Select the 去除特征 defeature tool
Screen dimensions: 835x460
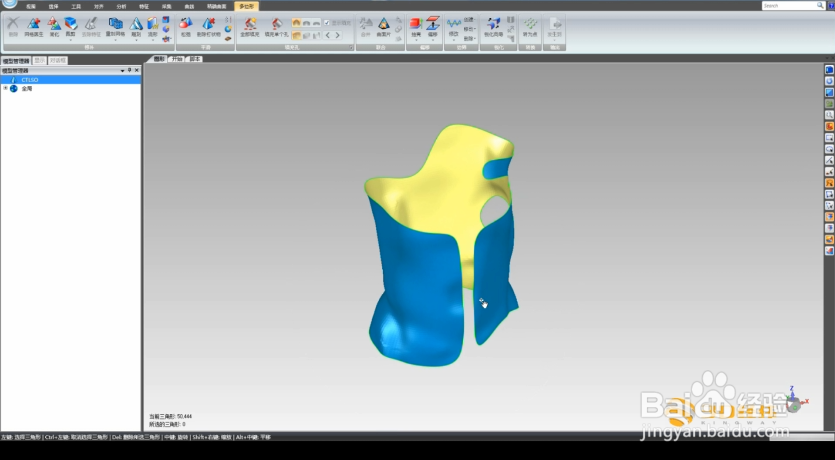pos(91,27)
